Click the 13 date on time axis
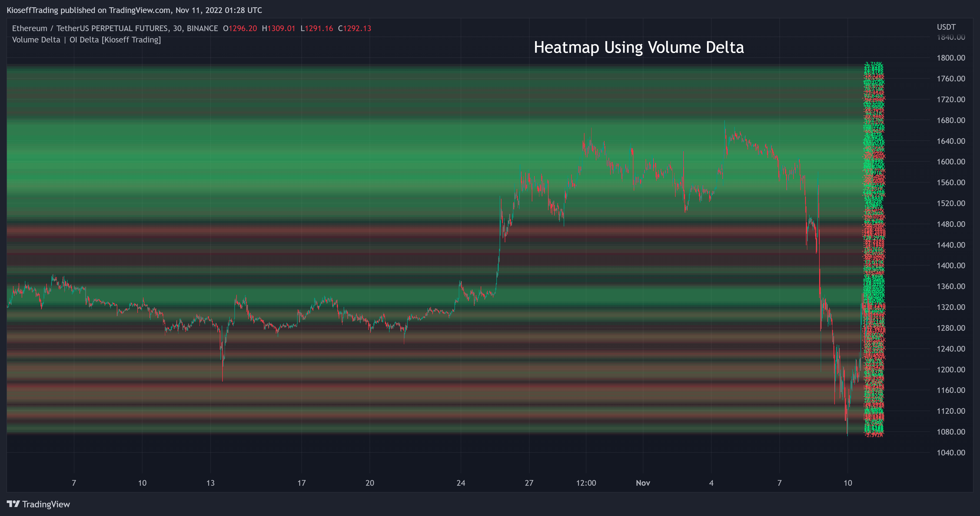The width and height of the screenshot is (980, 516). (210, 483)
